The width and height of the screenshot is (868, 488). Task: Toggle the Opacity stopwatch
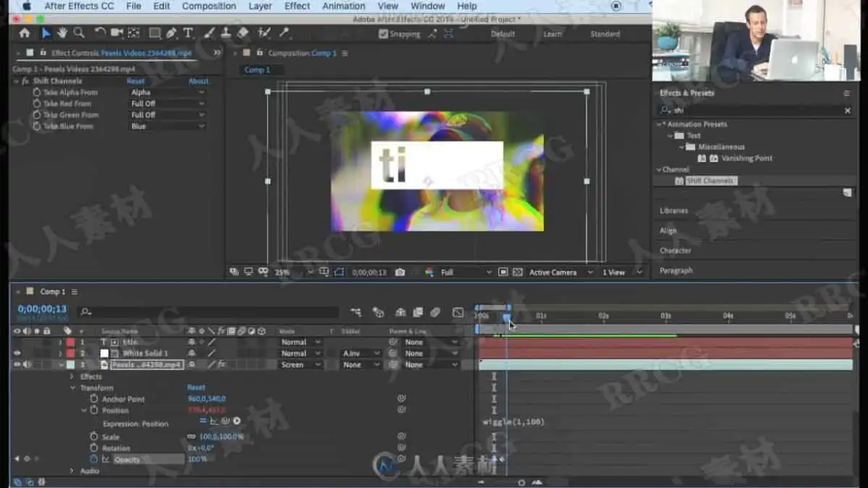tap(93, 459)
